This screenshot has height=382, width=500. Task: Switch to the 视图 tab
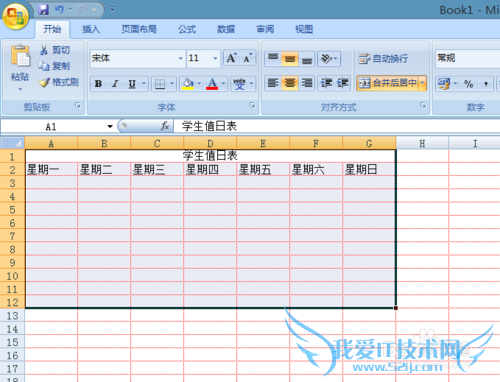click(x=304, y=29)
